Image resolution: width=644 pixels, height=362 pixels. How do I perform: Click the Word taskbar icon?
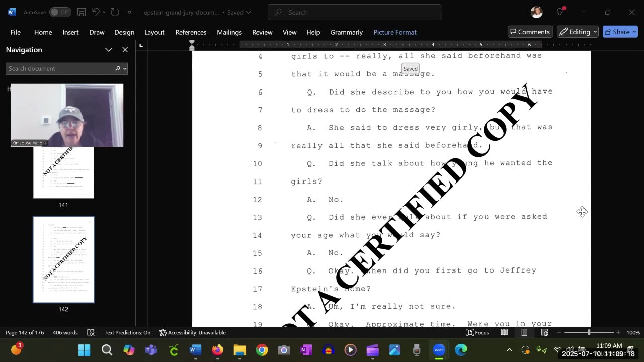(x=195, y=350)
